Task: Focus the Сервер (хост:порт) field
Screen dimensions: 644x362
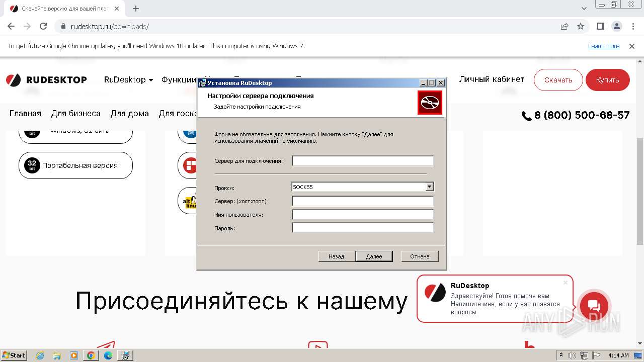Action: point(363,201)
